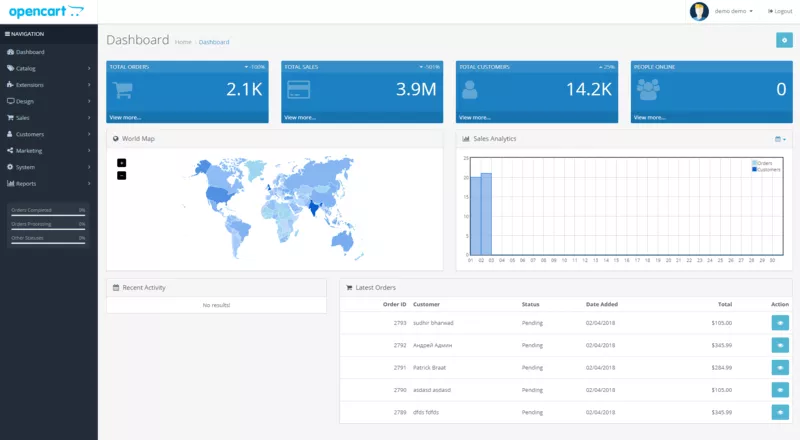View order 2792 eye button

(780, 345)
